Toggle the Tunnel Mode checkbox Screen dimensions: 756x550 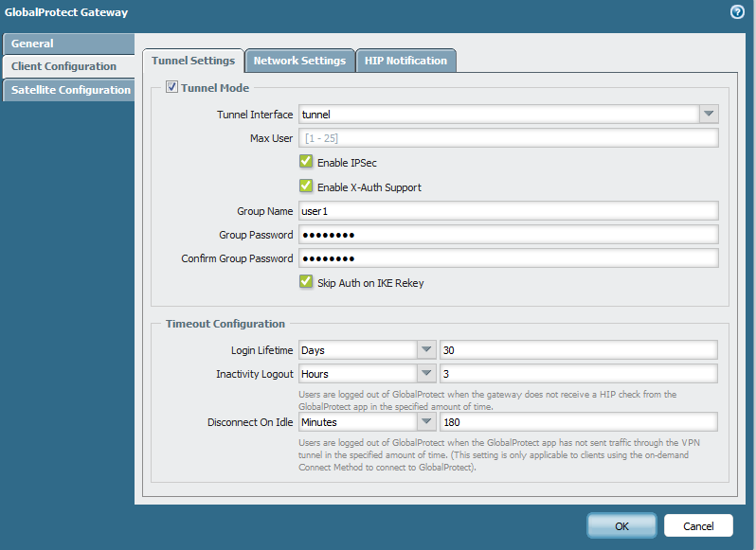[x=171, y=87]
